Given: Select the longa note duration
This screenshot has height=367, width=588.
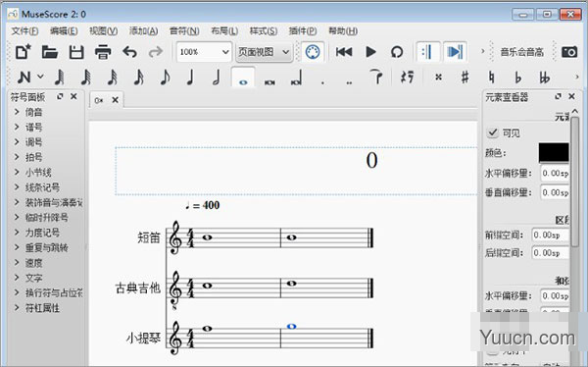Looking at the screenshot, I should [296, 79].
